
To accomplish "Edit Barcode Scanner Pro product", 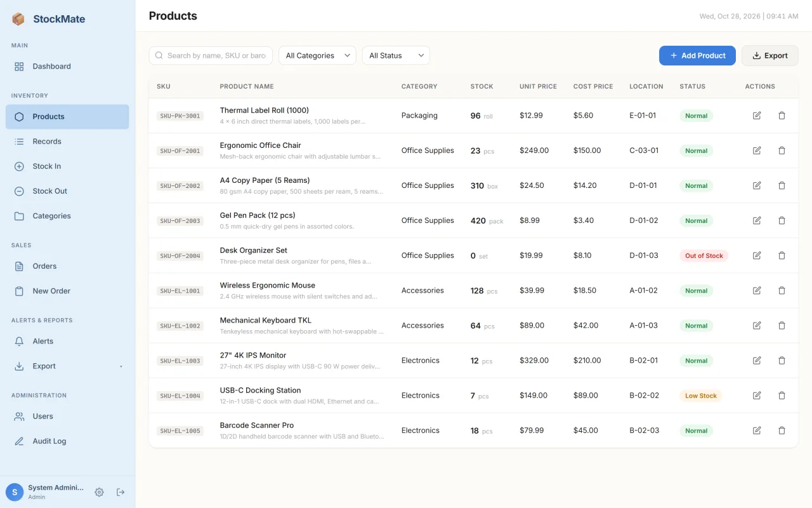I will (x=757, y=430).
